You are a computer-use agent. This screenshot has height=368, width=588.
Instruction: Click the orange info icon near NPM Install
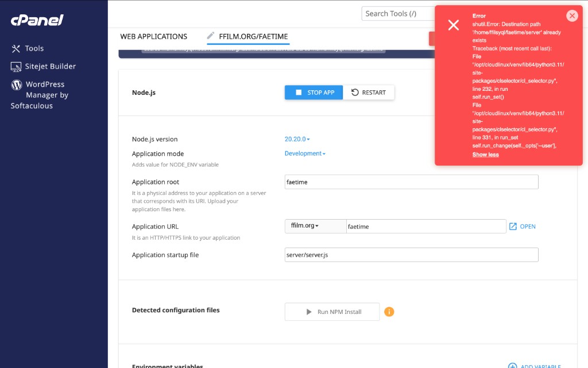389,312
